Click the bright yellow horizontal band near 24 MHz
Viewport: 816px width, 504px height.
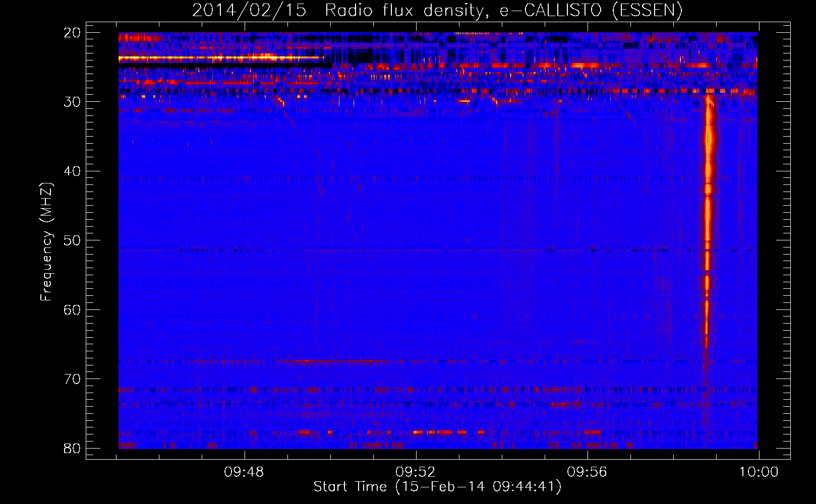click(x=222, y=57)
